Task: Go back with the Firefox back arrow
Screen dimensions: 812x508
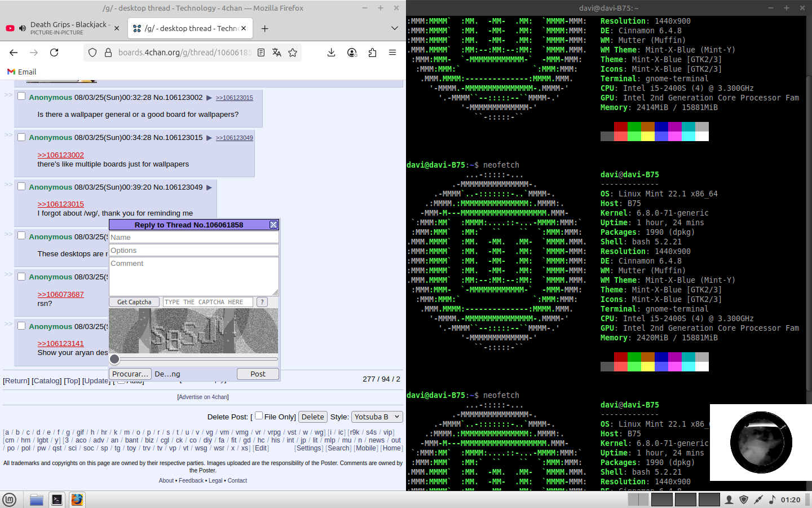Action: [14, 52]
